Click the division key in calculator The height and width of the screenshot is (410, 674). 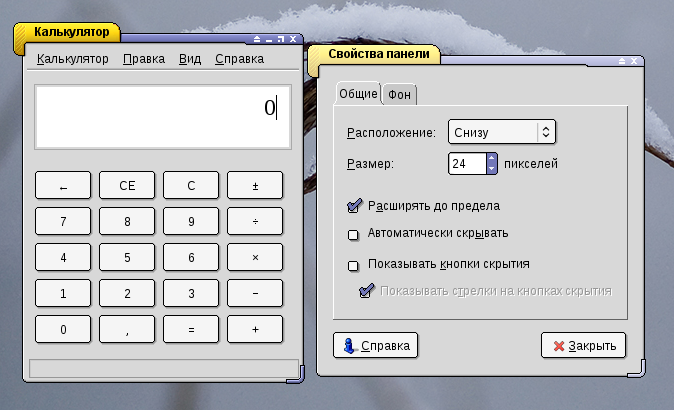tap(255, 221)
